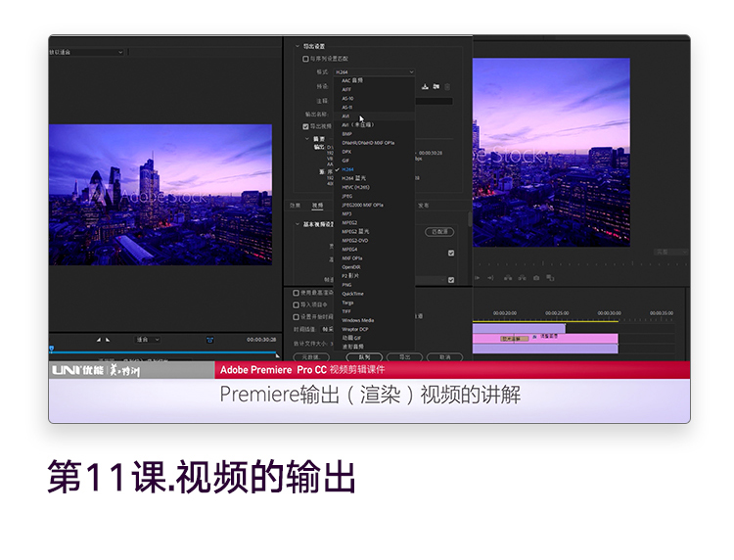Click the delete preset trash icon

point(447,86)
